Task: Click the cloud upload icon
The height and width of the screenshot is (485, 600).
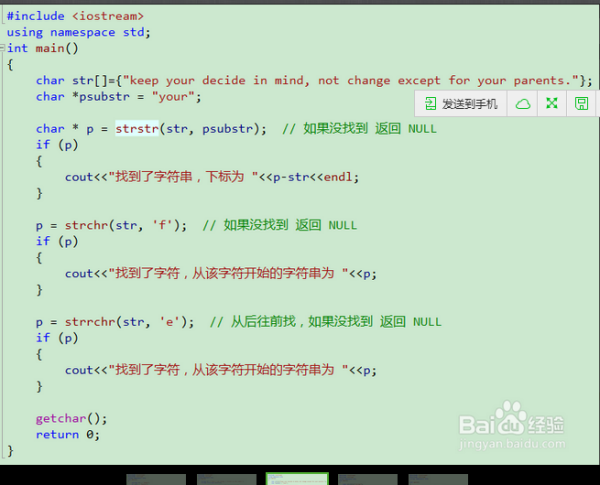Action: coord(523,104)
